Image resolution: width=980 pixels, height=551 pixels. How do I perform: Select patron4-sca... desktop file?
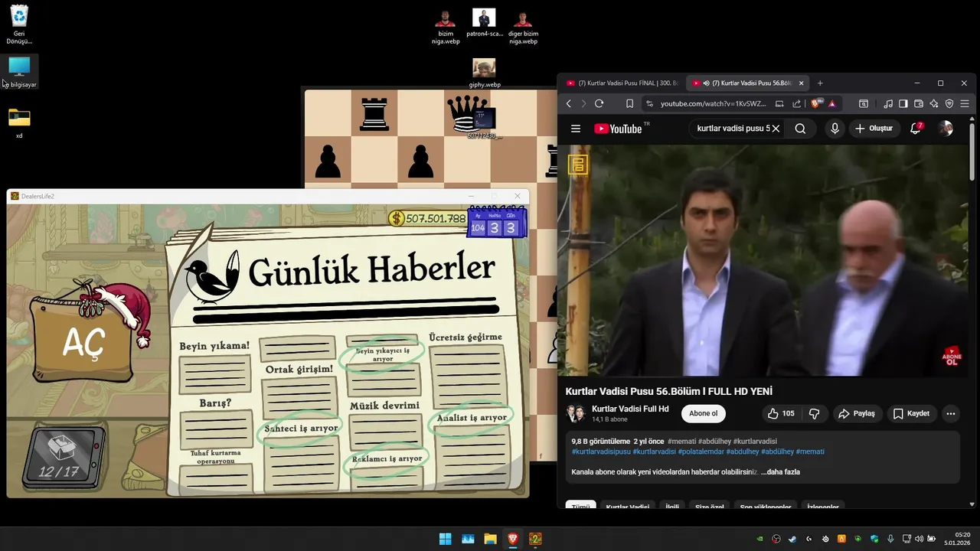484,24
